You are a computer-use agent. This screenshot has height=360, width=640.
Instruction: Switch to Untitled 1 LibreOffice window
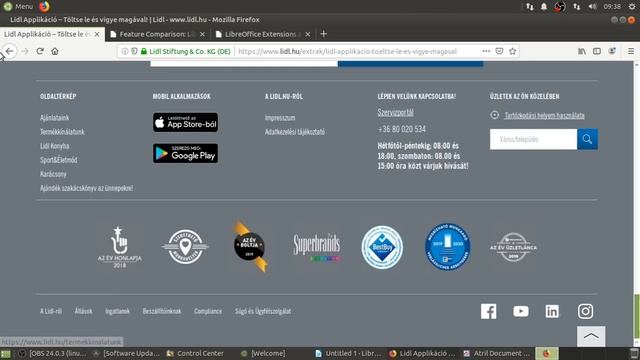348,353
